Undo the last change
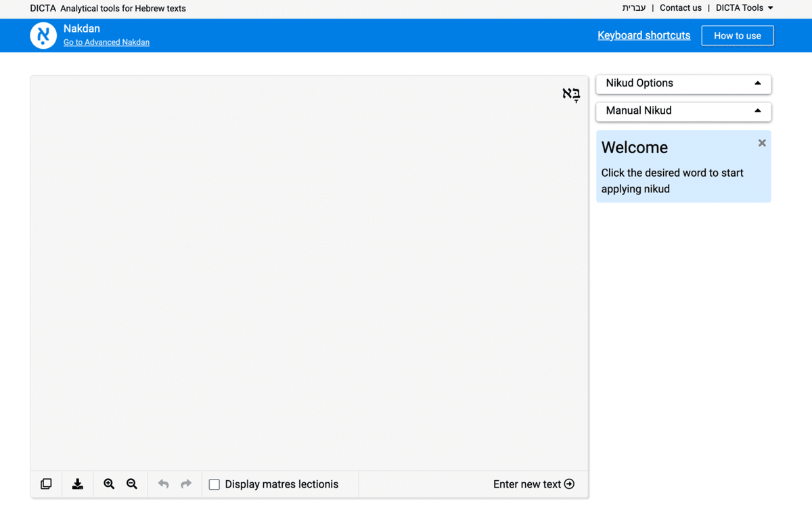Image resolution: width=812 pixels, height=510 pixels. pos(163,484)
